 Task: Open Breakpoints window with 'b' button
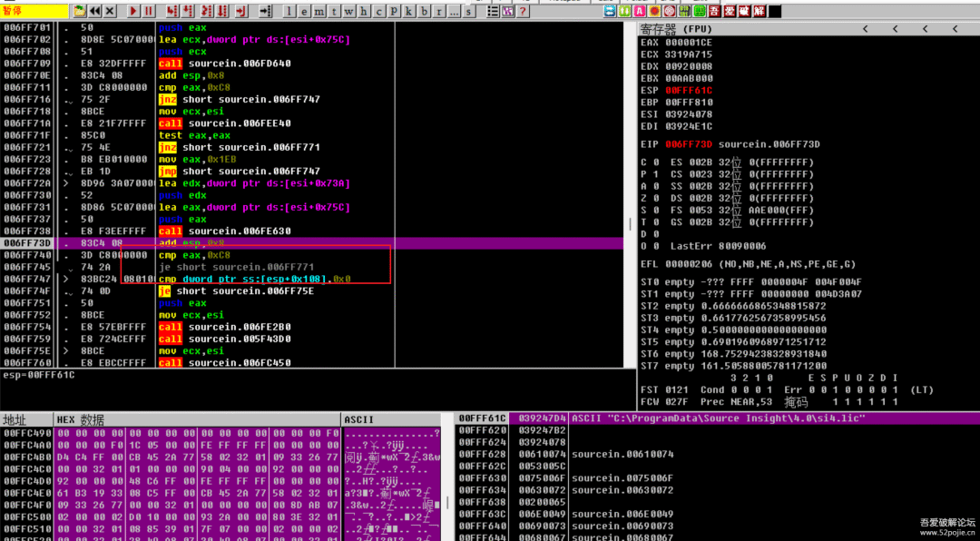click(x=424, y=11)
